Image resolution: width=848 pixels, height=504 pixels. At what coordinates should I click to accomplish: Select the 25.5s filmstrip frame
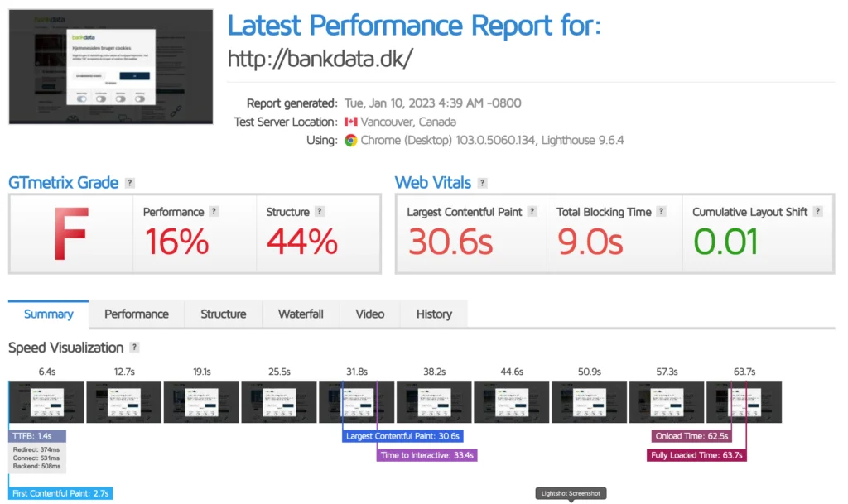[x=278, y=401]
